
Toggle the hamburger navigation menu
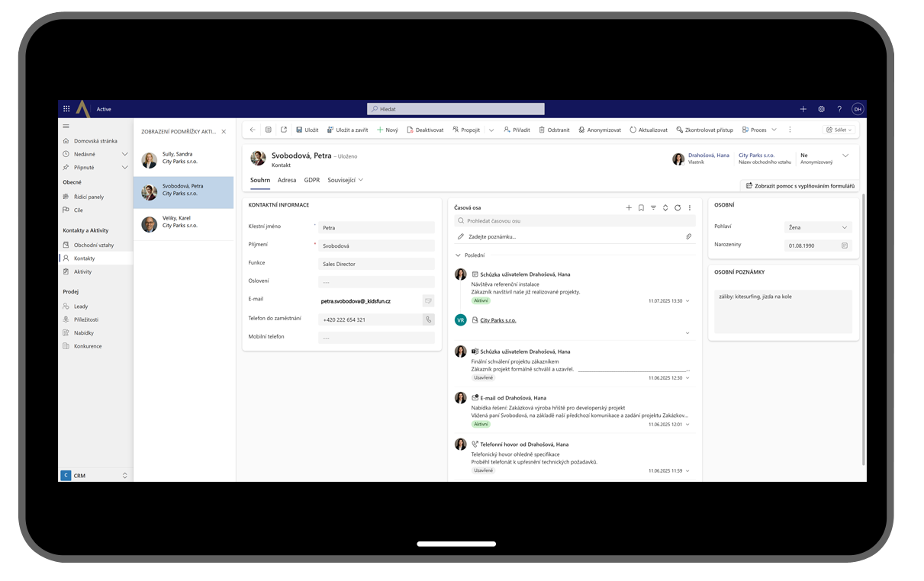click(66, 126)
